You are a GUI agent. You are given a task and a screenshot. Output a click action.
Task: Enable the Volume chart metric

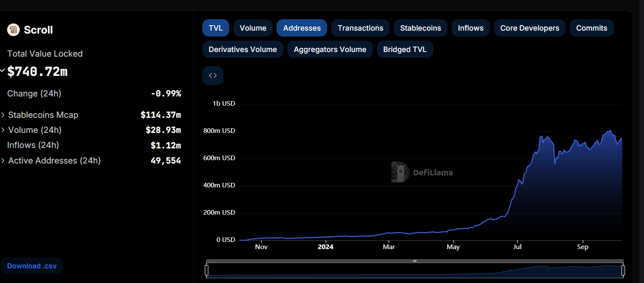click(253, 28)
